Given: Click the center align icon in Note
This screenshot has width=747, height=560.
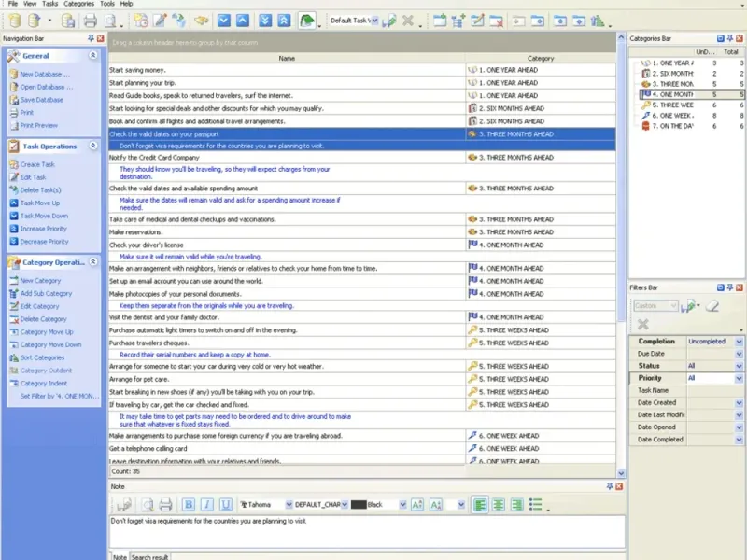Looking at the screenshot, I should (499, 504).
